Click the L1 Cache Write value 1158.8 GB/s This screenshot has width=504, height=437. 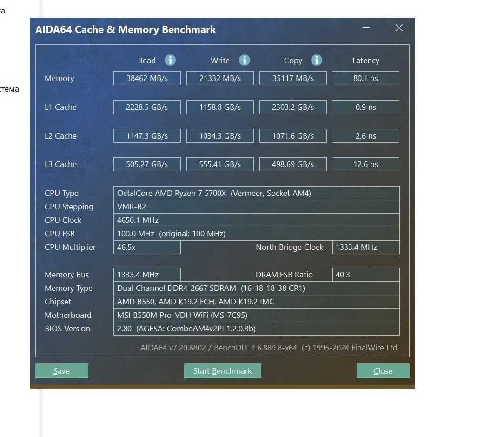[220, 107]
